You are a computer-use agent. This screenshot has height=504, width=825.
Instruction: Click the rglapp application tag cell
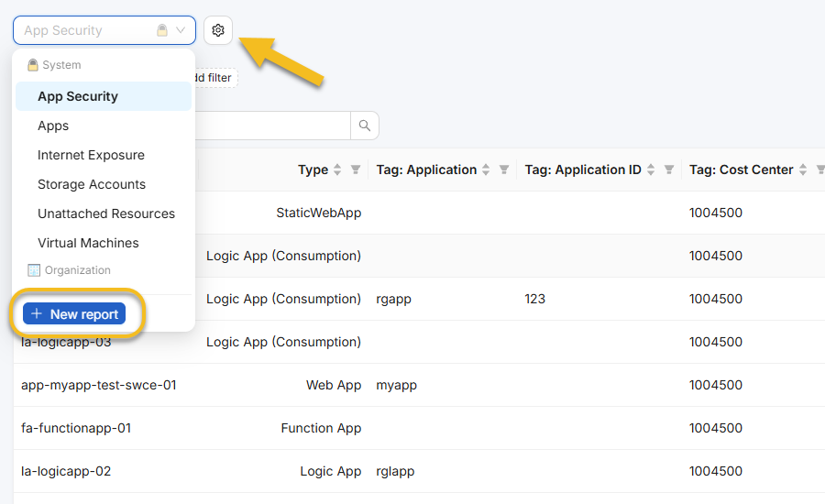(x=395, y=471)
